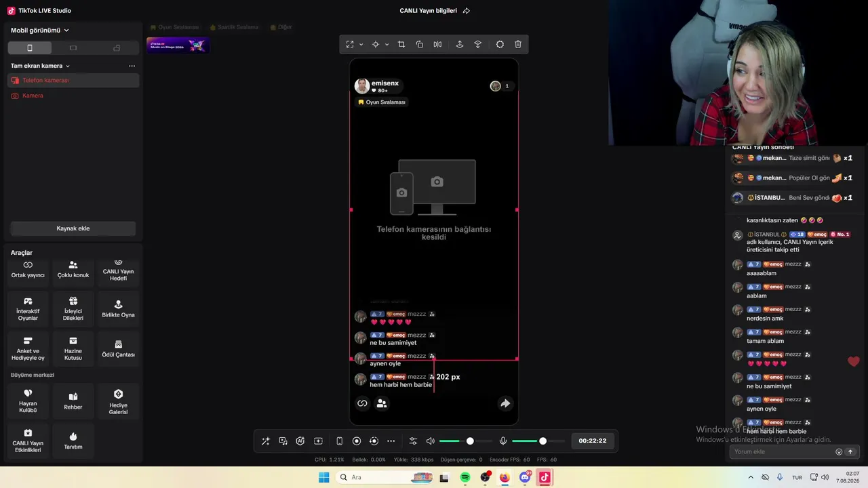868x488 pixels.
Task: Delete the selected source with trash icon
Action: (x=518, y=45)
